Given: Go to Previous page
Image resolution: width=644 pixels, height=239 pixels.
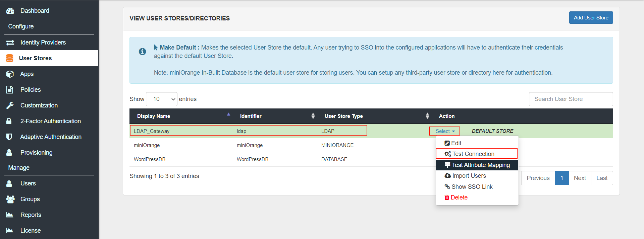Looking at the screenshot, I should (538, 178).
